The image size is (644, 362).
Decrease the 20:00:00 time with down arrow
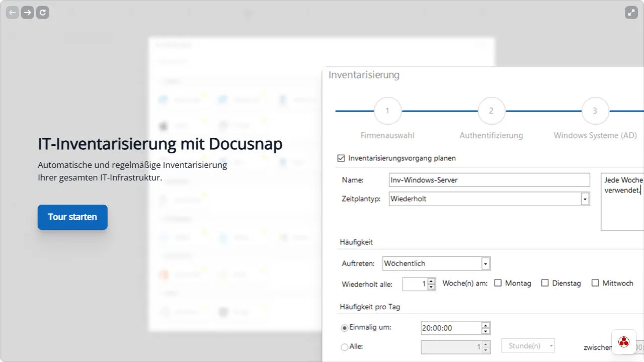(486, 331)
